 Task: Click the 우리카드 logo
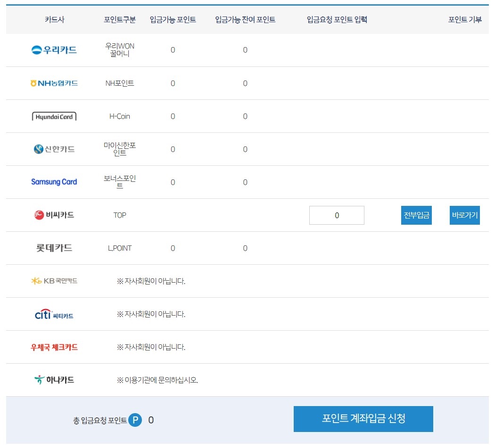coord(54,49)
